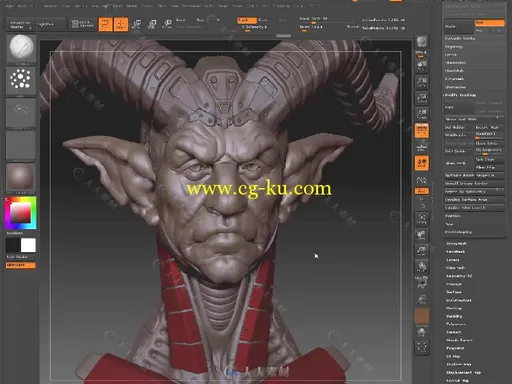Open the Deformation subpalette
Screen dimensions: 512x384
[x=459, y=300]
